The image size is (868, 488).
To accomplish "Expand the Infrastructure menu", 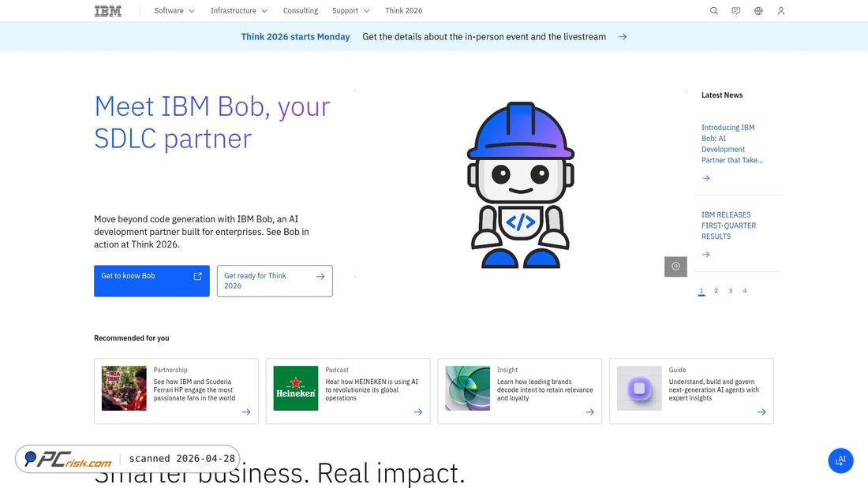I will click(x=238, y=11).
